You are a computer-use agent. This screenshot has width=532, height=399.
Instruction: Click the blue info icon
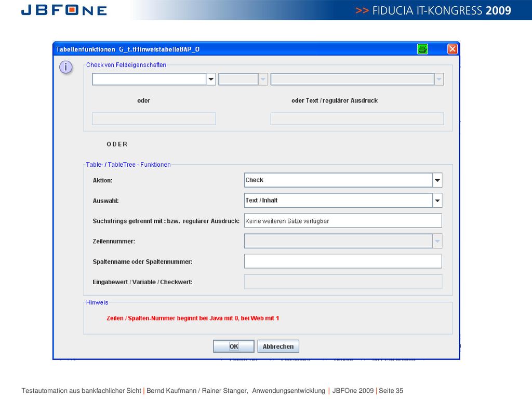(x=66, y=67)
